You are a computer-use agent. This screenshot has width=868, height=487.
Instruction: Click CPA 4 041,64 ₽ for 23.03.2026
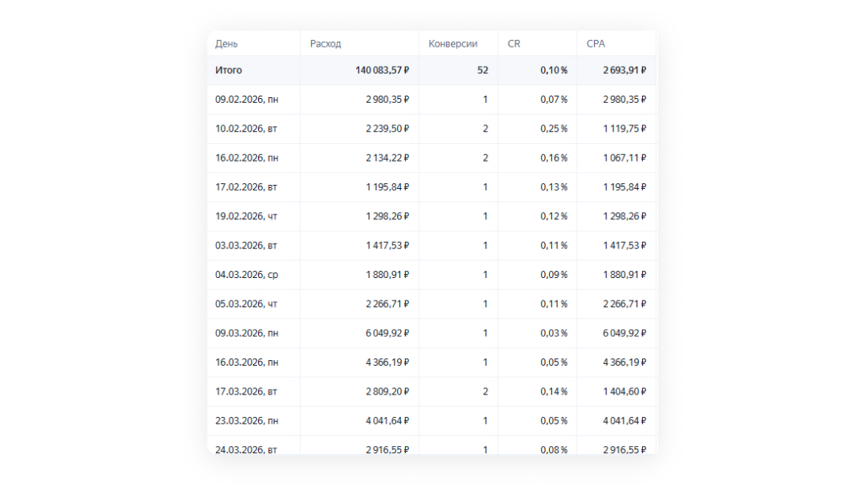pyautogui.click(x=624, y=421)
